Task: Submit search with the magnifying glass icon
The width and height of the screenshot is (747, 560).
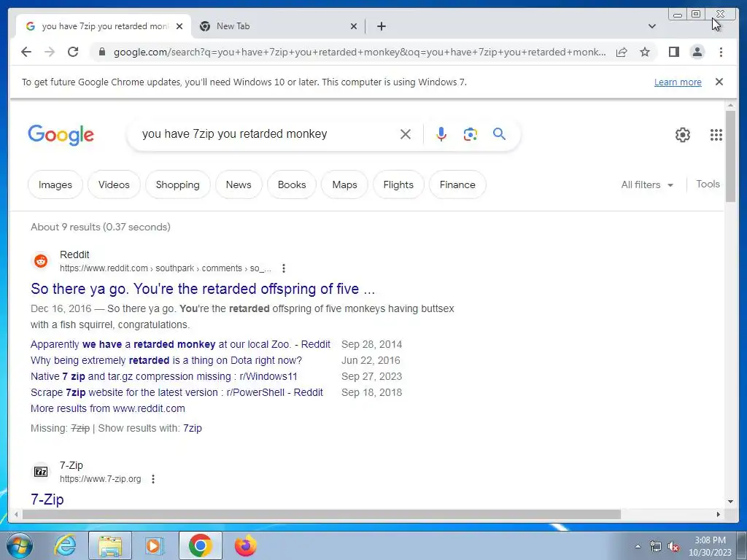Action: click(x=499, y=134)
